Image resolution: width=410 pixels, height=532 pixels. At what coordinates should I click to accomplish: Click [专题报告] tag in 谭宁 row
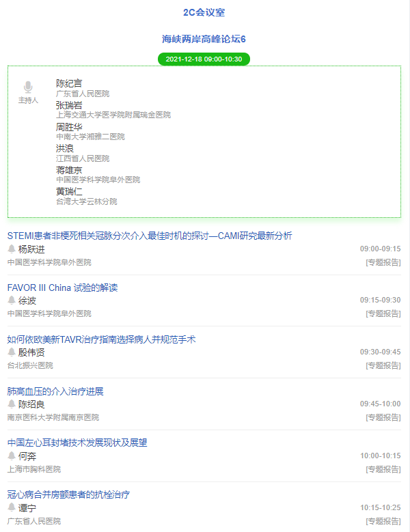[x=383, y=522]
